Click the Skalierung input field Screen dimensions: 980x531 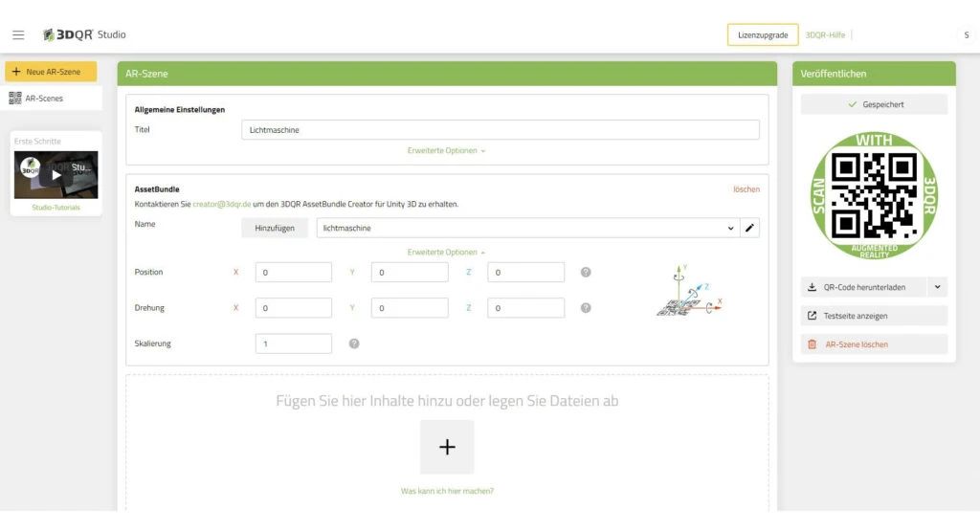click(x=294, y=343)
